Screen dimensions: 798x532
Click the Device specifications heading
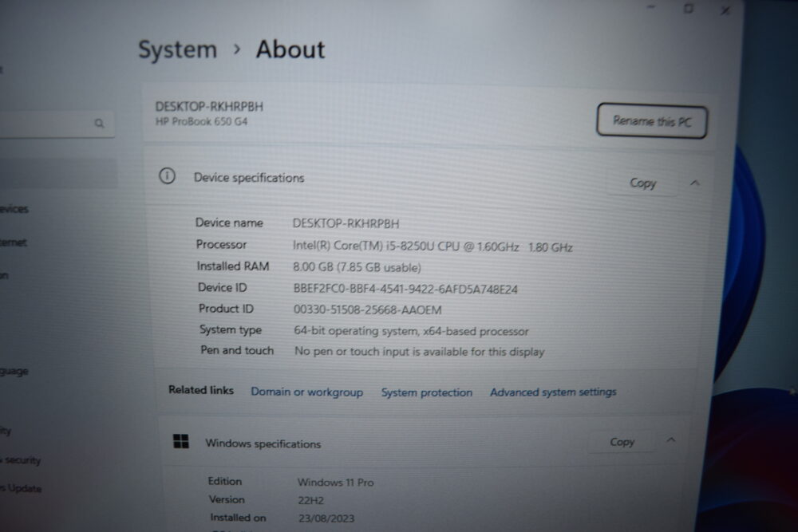pyautogui.click(x=249, y=178)
